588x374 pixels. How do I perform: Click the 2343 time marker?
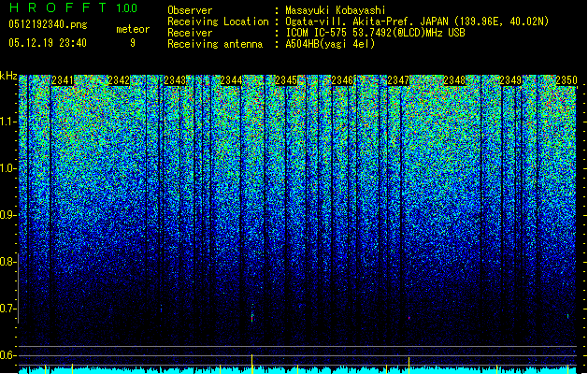(175, 80)
